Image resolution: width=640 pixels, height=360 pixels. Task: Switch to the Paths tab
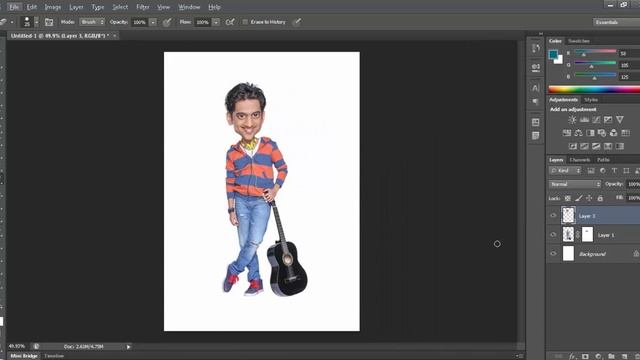tap(603, 160)
